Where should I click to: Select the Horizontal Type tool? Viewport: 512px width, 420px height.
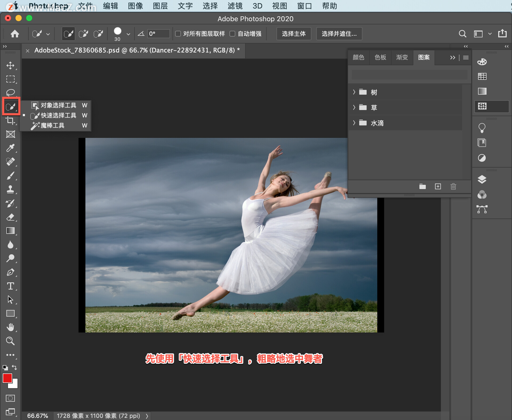coord(10,286)
